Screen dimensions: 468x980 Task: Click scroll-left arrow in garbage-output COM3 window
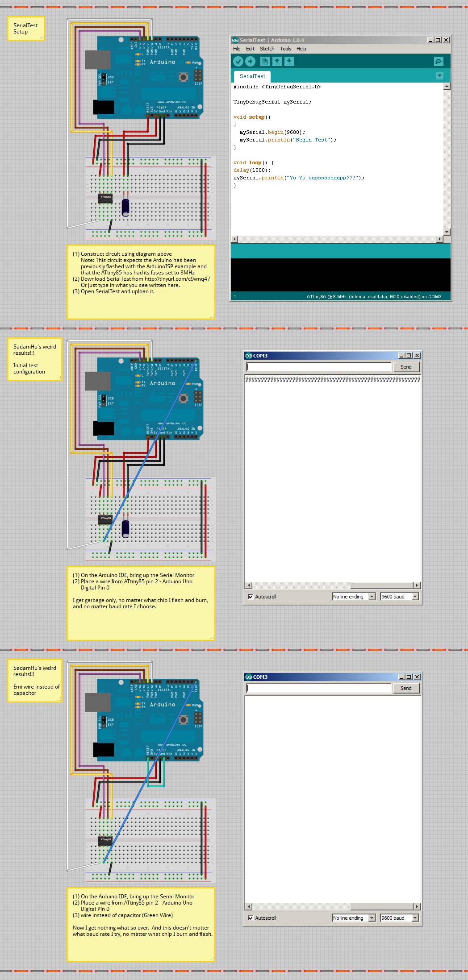point(249,586)
